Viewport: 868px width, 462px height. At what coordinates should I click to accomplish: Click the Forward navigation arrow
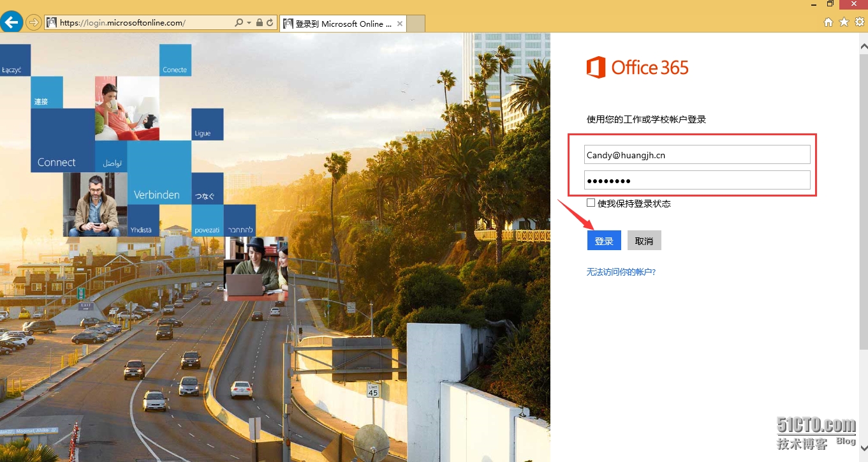pyautogui.click(x=33, y=22)
